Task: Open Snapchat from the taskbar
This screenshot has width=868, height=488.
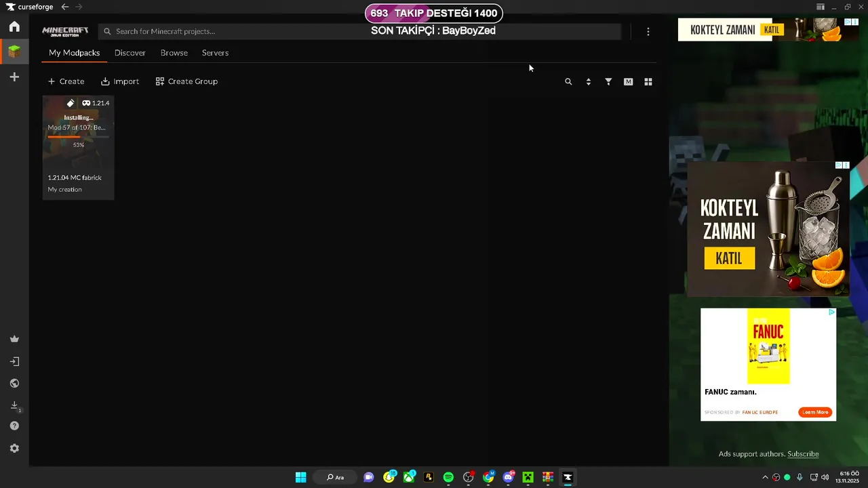Action: [389, 477]
